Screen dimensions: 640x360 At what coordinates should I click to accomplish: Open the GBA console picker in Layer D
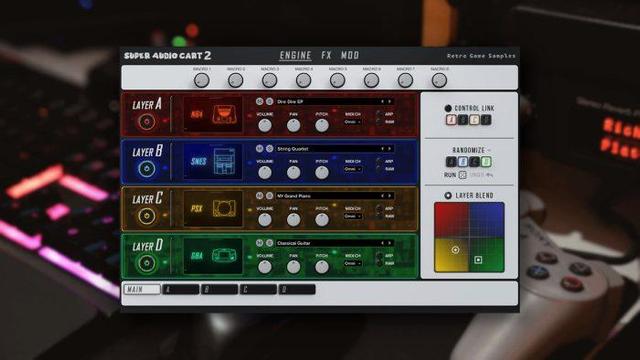(x=213, y=256)
